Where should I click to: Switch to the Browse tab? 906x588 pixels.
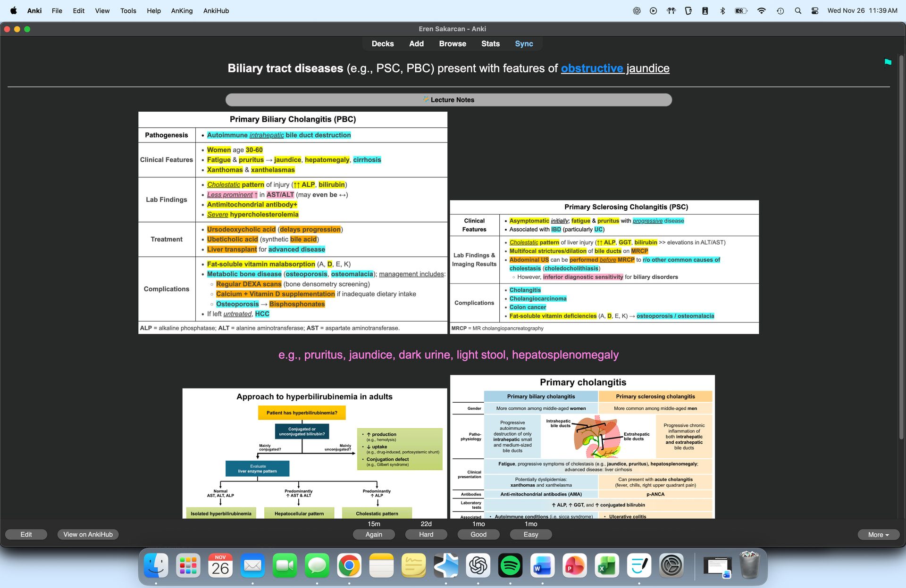tap(452, 43)
